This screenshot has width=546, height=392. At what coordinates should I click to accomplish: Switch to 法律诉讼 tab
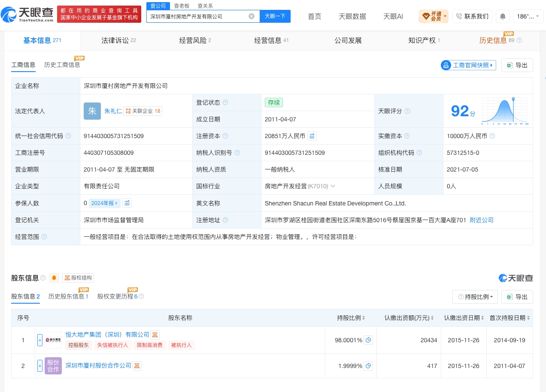[x=118, y=40]
